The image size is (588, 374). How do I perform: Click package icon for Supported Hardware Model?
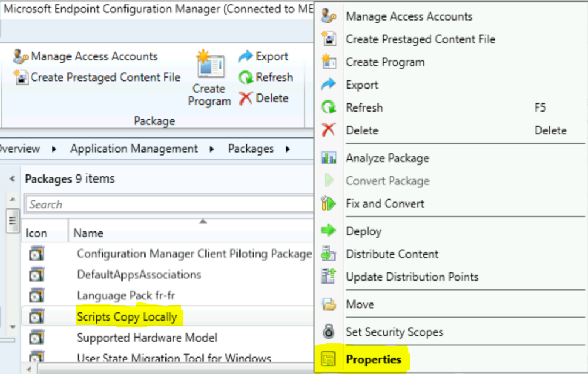coord(37,338)
